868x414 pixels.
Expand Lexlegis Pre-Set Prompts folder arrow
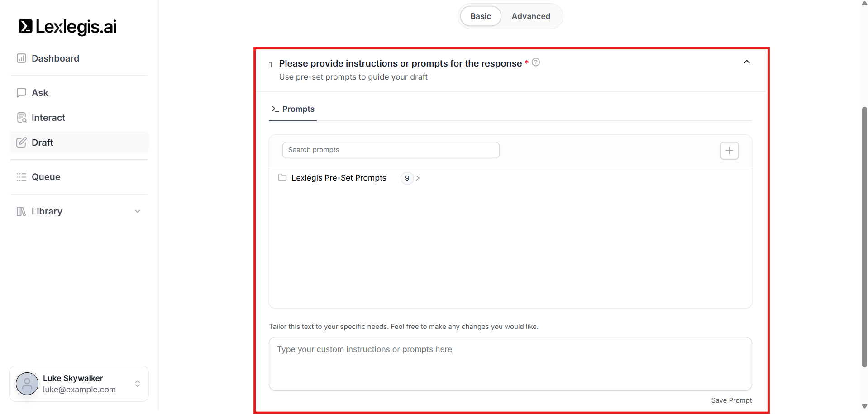coord(417,178)
